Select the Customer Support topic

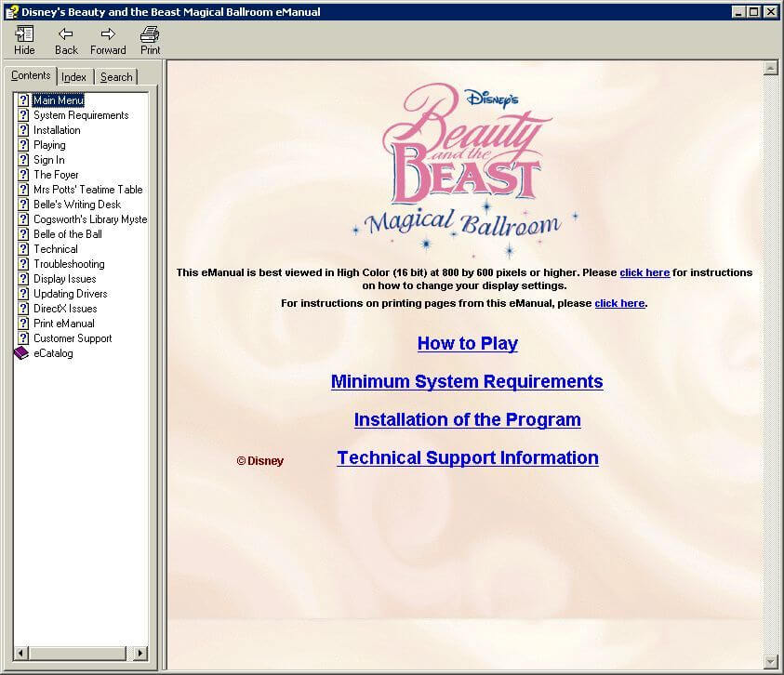point(73,338)
